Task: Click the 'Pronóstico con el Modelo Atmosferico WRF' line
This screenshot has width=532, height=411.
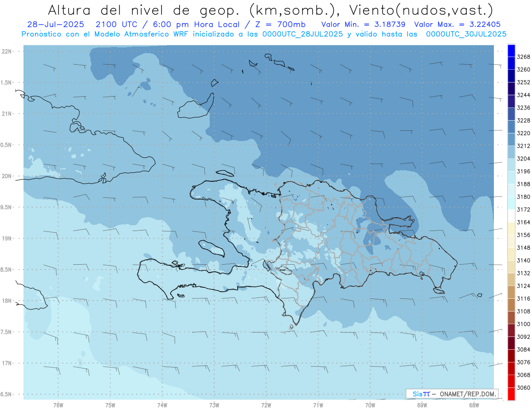Action: [x=264, y=34]
